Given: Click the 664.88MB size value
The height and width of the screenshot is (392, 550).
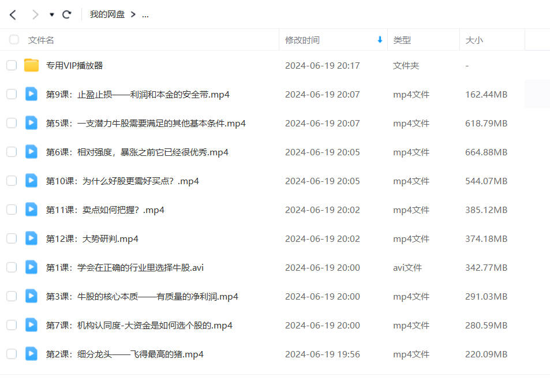Looking at the screenshot, I should point(486,152).
